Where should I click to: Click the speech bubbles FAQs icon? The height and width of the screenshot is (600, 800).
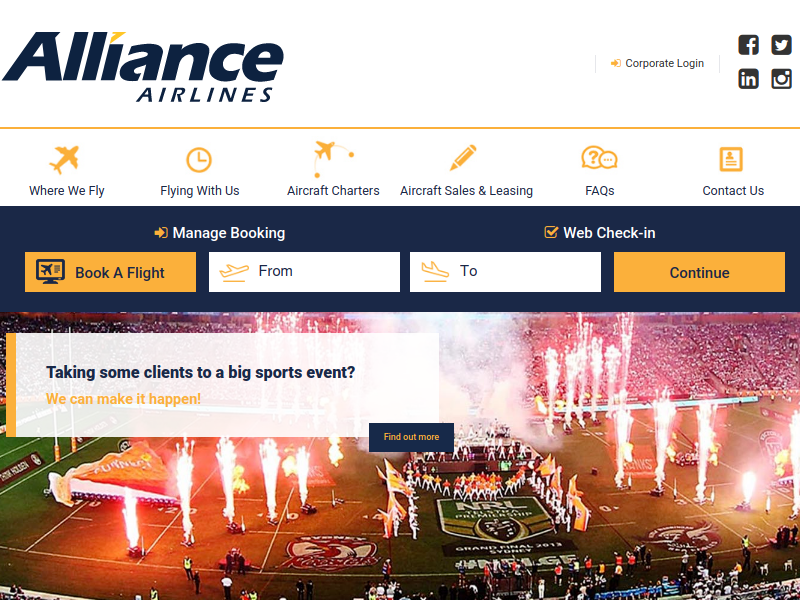coord(599,158)
